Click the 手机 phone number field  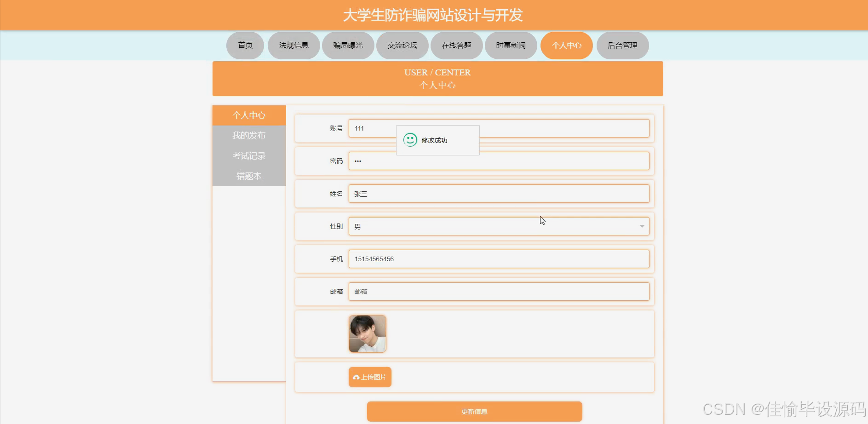[499, 259]
